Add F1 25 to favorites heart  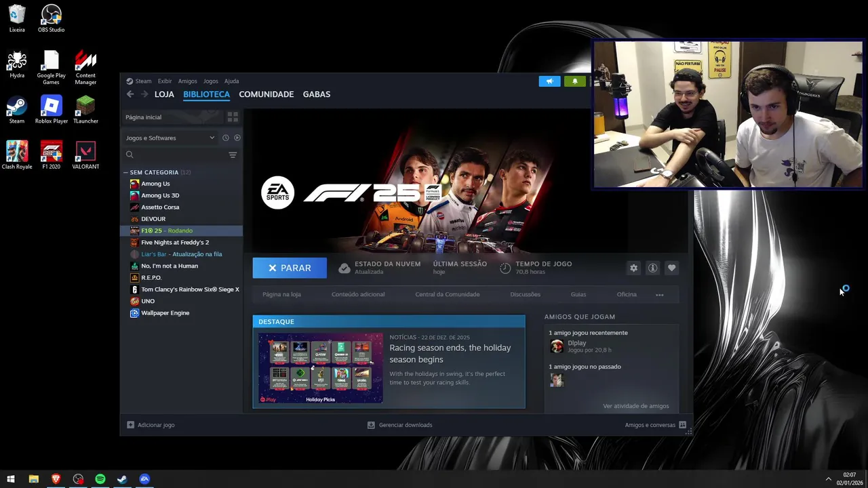pos(671,268)
